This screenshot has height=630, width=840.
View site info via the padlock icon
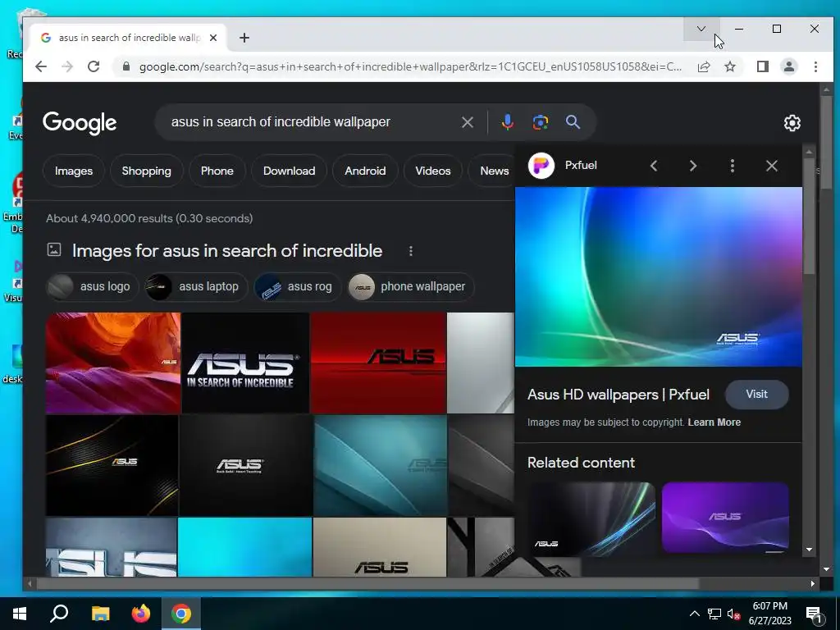126,66
